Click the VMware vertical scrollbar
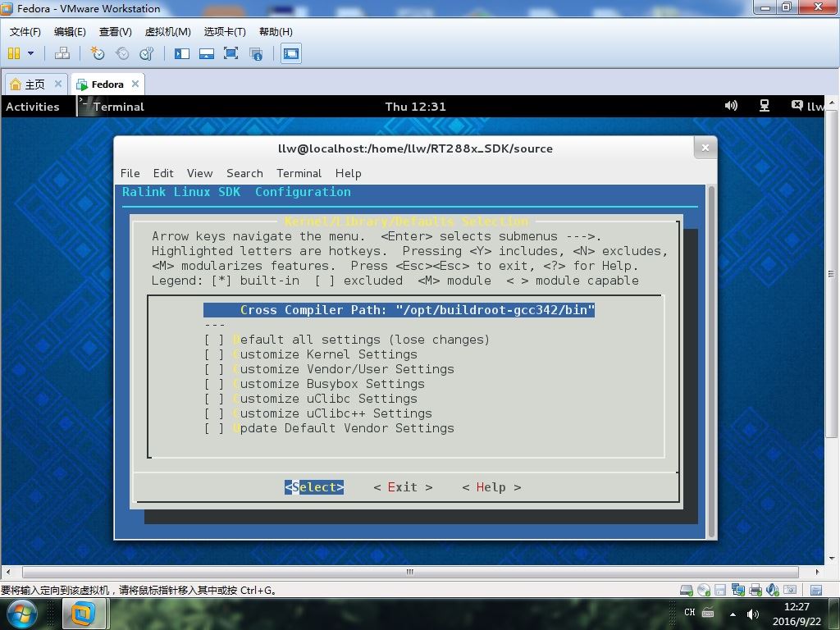This screenshot has height=630, width=840. [831, 273]
